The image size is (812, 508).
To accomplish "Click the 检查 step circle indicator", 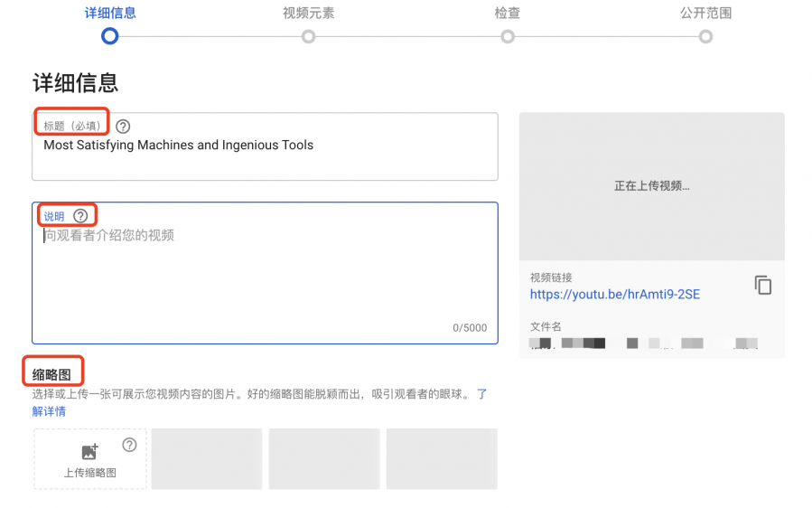I will click(508, 36).
